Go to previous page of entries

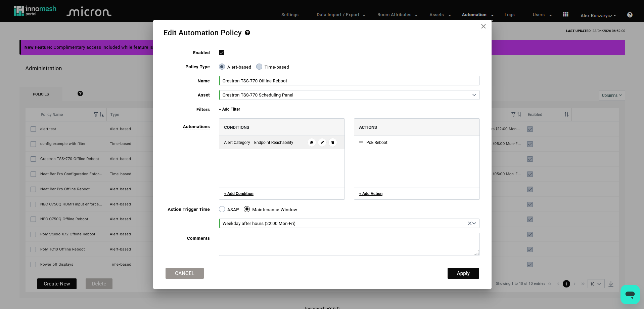point(558,284)
